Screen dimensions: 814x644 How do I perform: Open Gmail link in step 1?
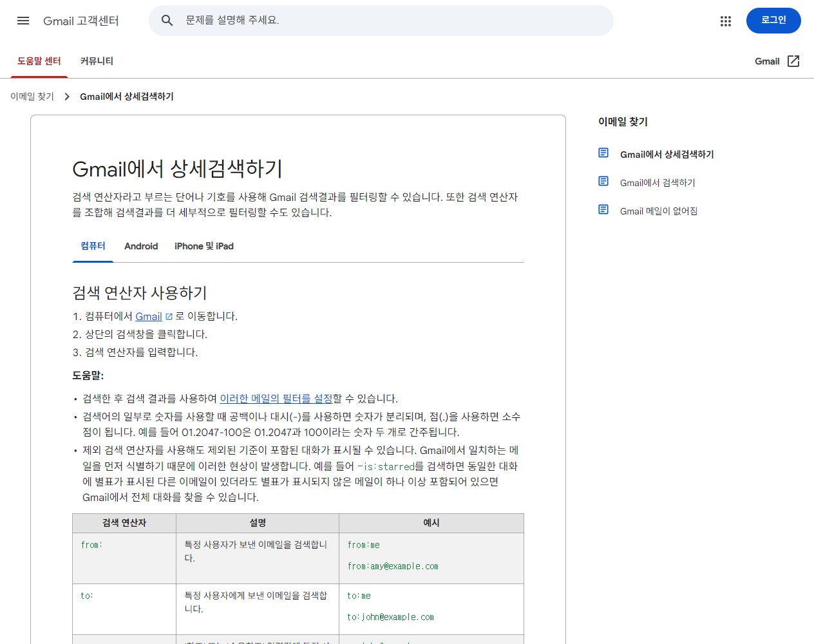pyautogui.click(x=149, y=316)
